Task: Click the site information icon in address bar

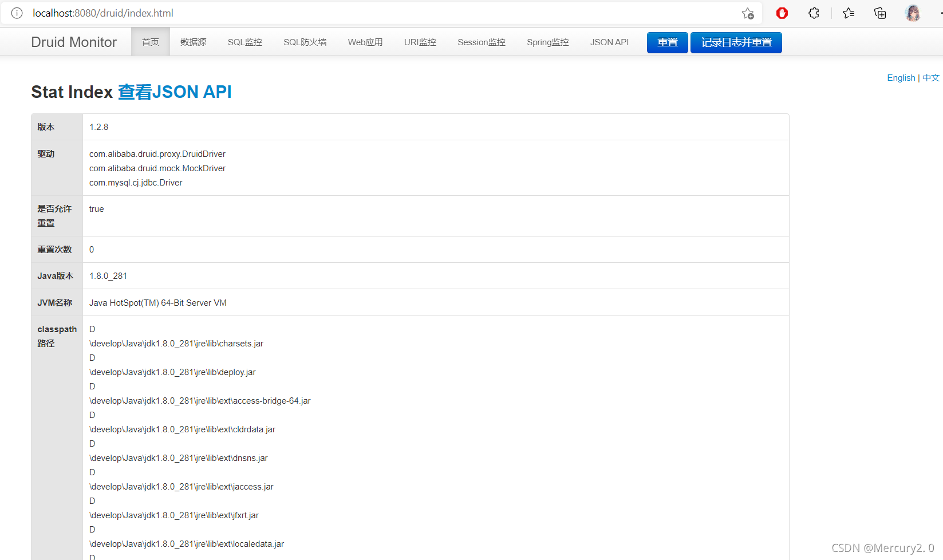Action: (x=17, y=13)
